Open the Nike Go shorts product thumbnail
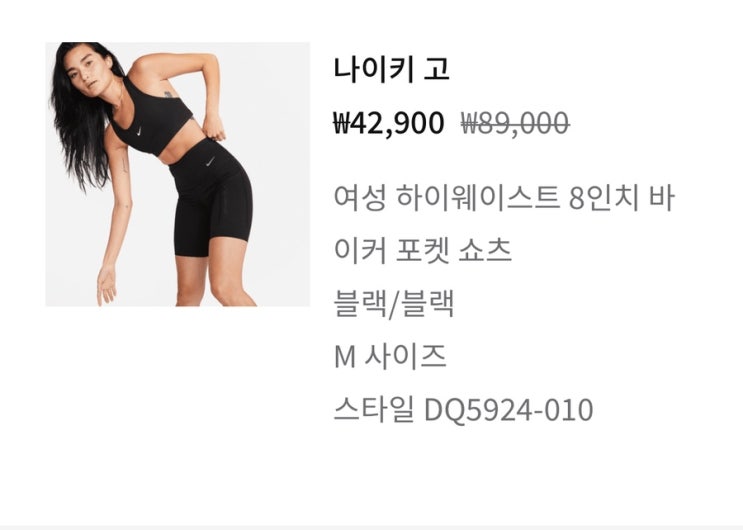 click(177, 174)
